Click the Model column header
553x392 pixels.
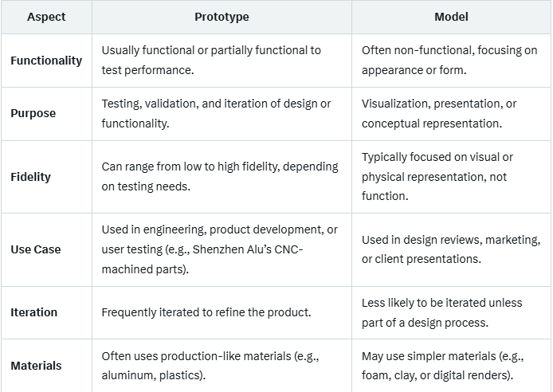451,17
